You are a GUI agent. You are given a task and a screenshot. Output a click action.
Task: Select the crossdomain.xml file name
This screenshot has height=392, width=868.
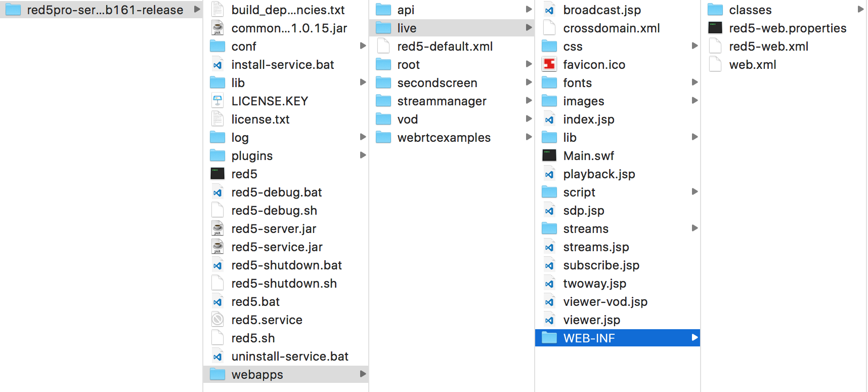pos(611,28)
